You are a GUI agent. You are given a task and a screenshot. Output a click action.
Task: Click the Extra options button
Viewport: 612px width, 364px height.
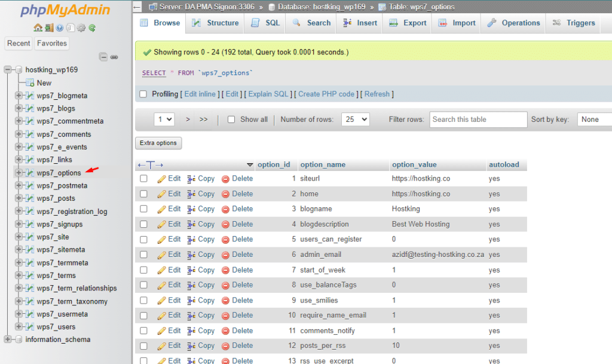click(x=158, y=143)
